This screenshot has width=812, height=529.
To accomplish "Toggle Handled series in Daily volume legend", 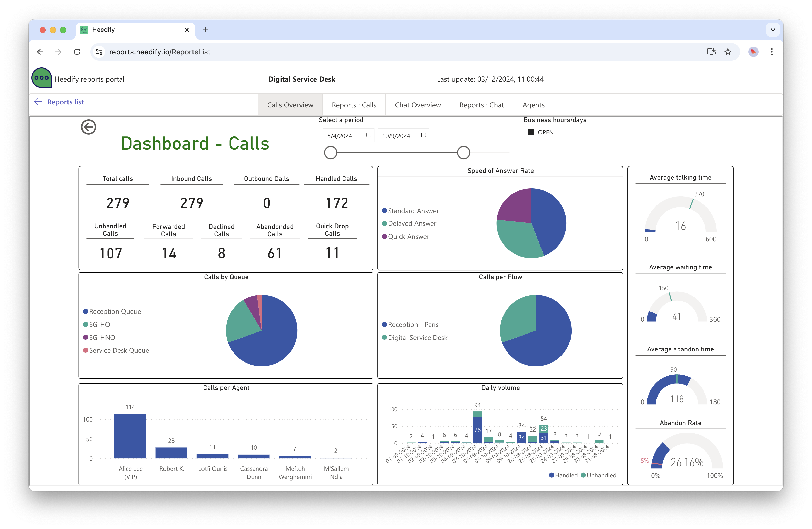I will click(x=563, y=475).
